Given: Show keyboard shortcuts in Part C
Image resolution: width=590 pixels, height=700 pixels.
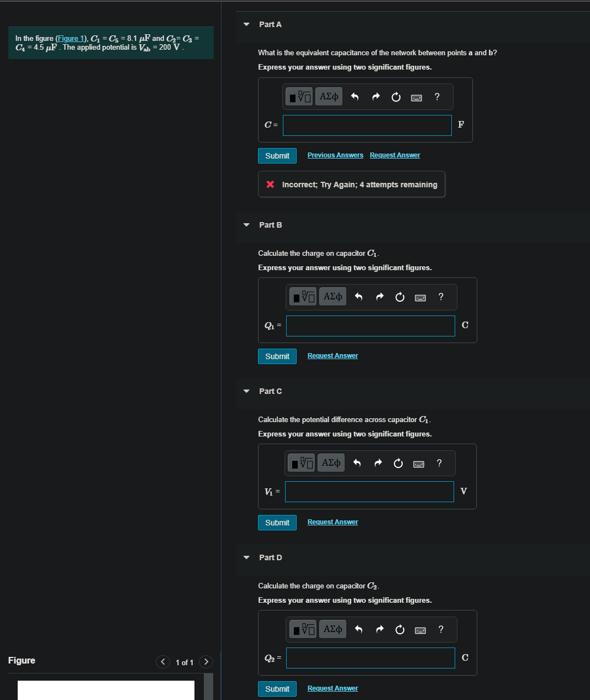Looking at the screenshot, I should click(419, 464).
